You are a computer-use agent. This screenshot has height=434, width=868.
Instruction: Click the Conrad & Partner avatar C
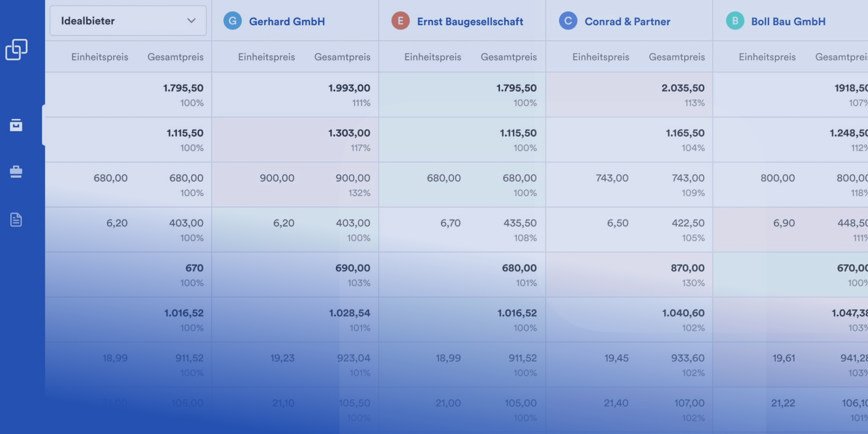[568, 21]
